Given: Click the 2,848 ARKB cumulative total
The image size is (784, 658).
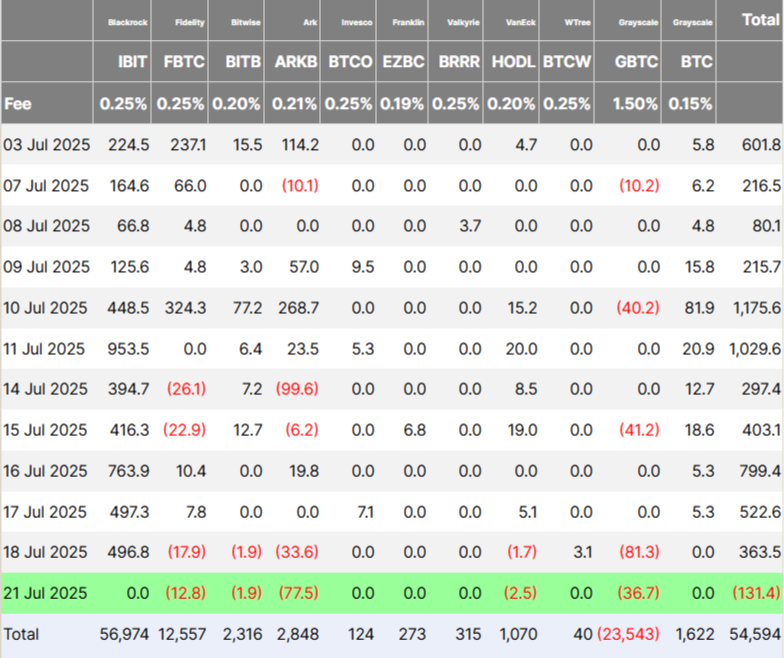Looking at the screenshot, I should [298, 634].
